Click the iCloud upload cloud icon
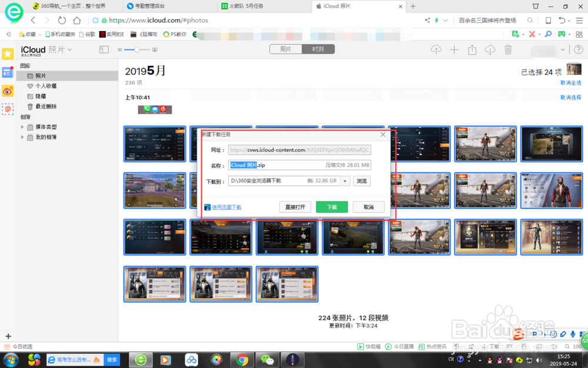 coord(436,49)
